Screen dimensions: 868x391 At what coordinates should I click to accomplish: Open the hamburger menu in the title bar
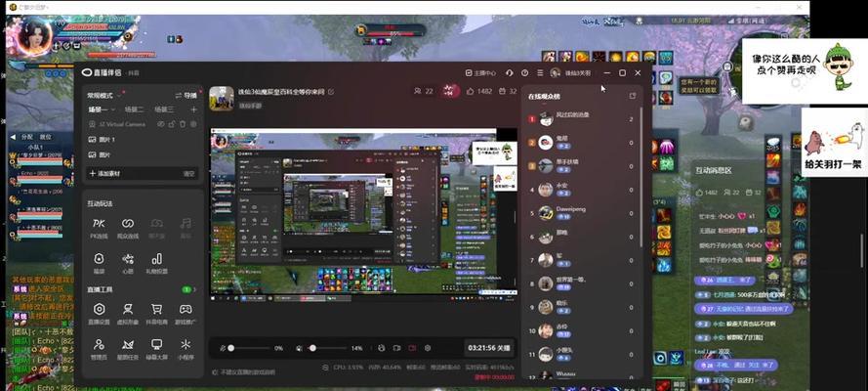[x=540, y=73]
